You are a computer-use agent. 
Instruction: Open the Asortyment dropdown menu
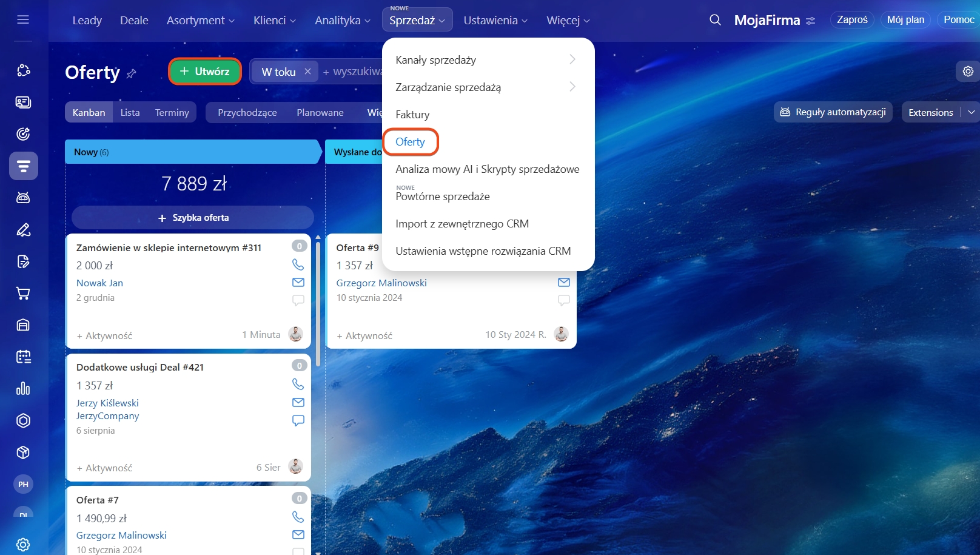point(200,20)
